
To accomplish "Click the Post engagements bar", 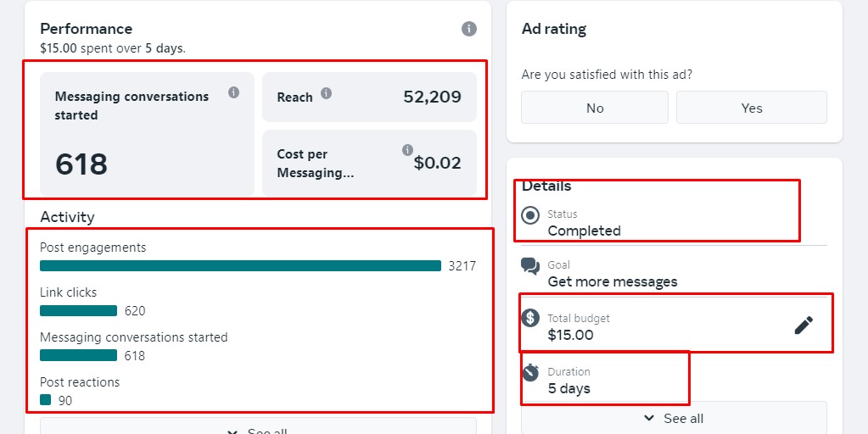I will (240, 266).
